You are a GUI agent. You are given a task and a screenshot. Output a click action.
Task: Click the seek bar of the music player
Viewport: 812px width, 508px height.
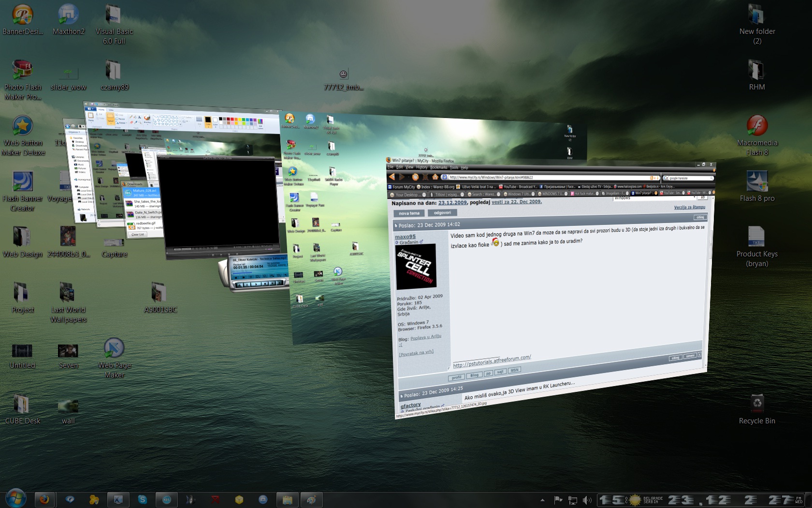259,271
